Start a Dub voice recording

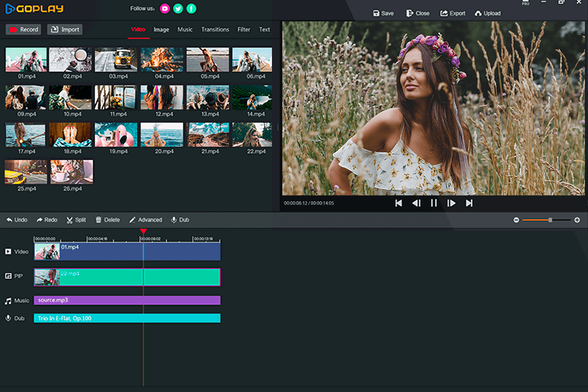click(180, 219)
